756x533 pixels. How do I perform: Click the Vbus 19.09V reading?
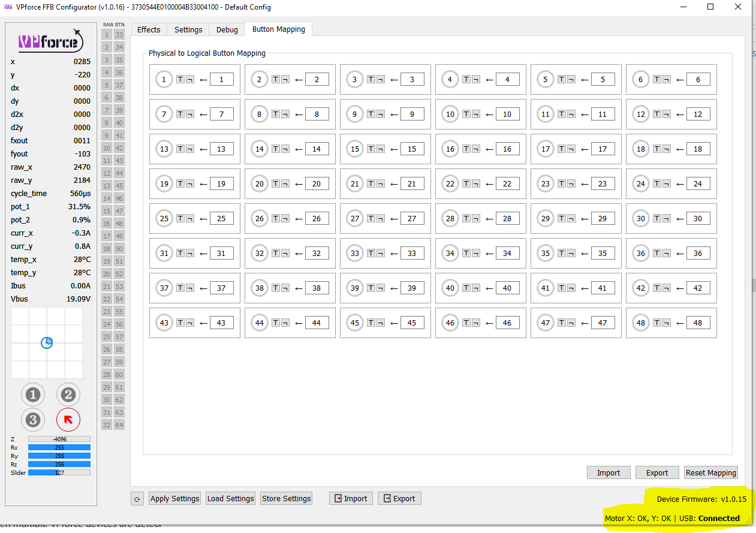tap(50, 299)
